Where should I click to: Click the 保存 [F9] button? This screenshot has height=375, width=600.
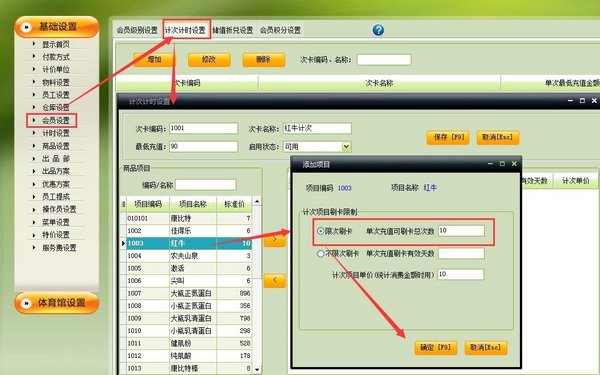(448, 137)
